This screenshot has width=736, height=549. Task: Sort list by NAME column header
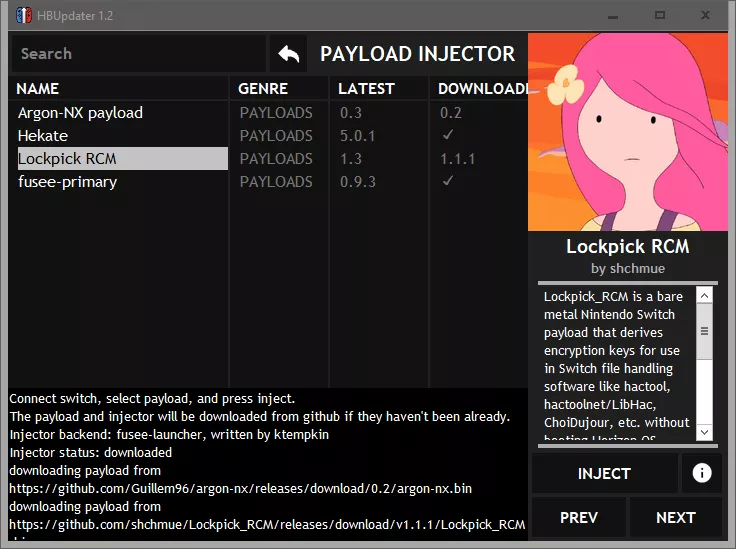point(38,89)
